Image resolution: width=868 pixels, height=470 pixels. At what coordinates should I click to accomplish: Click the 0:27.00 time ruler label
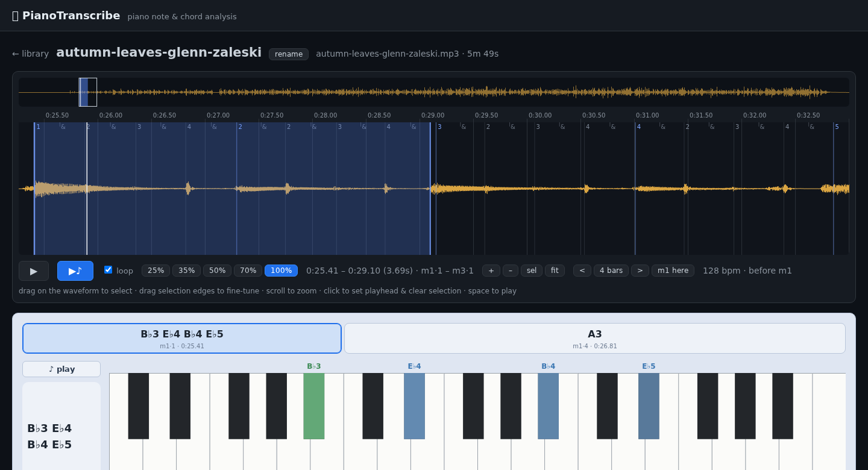[x=218, y=115]
